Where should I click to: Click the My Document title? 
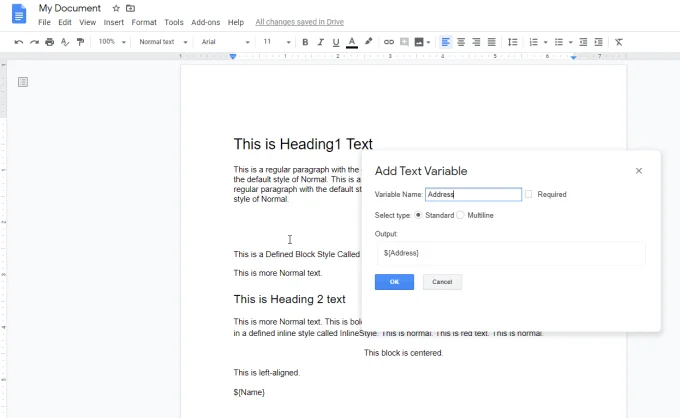point(70,8)
